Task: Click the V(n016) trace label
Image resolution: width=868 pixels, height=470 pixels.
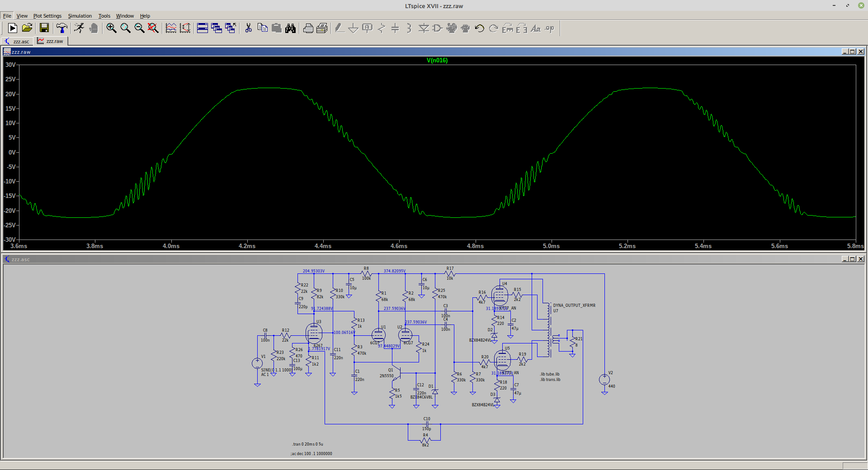Action: (437, 60)
